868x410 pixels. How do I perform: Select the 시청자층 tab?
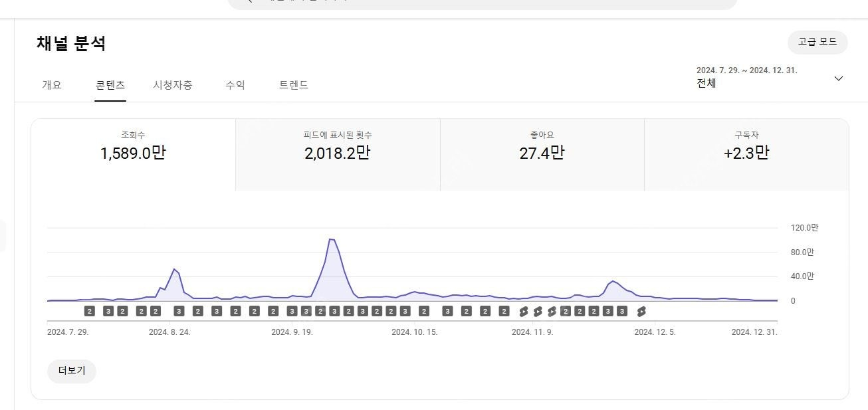click(172, 84)
